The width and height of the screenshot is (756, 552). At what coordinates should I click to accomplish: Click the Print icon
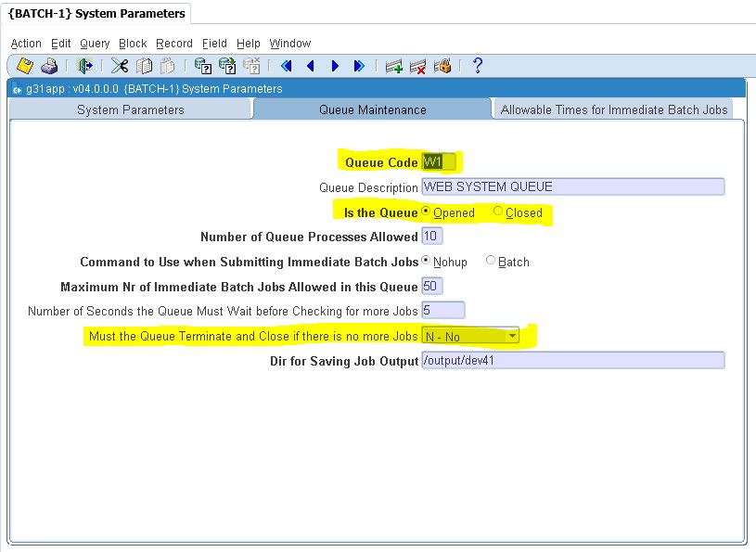[x=50, y=66]
